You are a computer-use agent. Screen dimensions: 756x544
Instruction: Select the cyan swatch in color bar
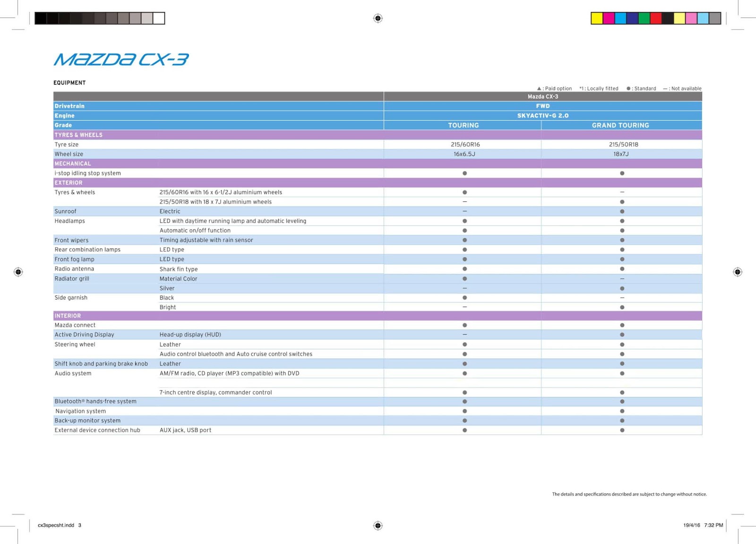pos(620,18)
